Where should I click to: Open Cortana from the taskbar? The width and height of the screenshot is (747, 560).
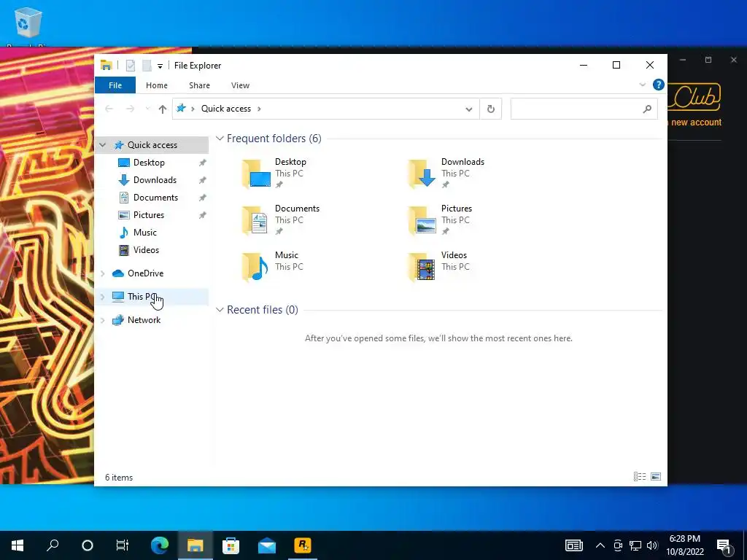88,545
